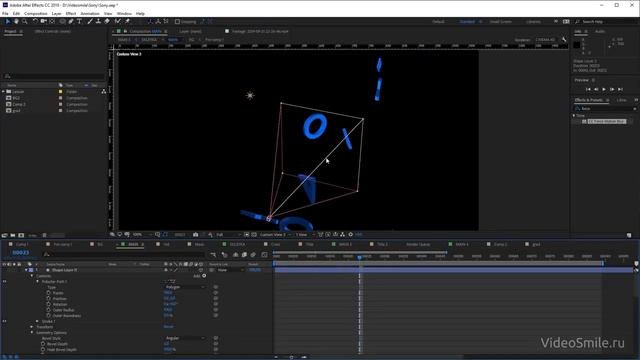Collapse the Polystar Path 1 group
The image size is (640, 360).
coord(38,282)
